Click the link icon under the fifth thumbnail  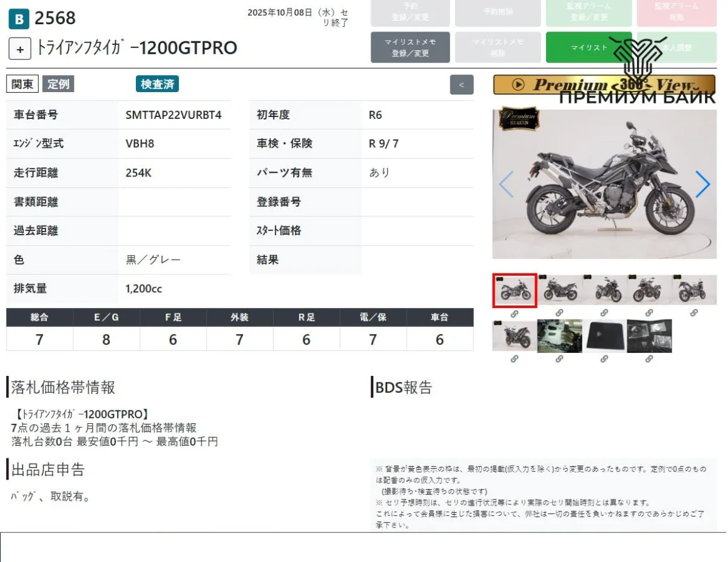[694, 313]
